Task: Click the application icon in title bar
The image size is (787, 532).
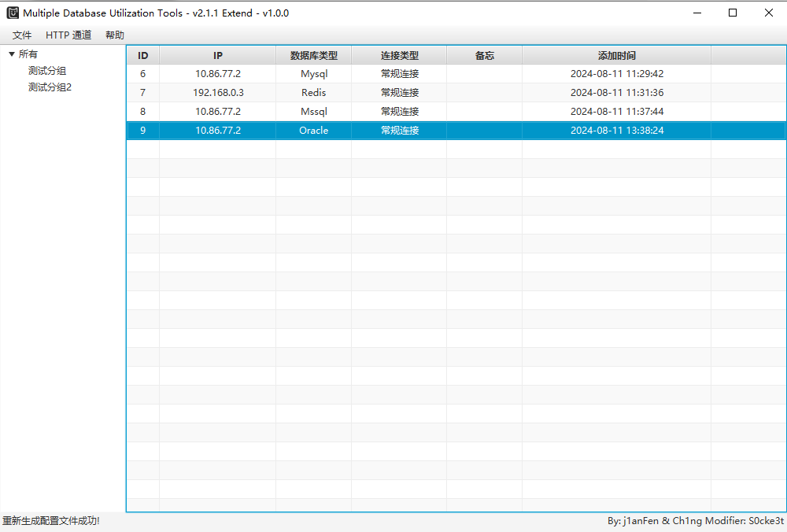Action: 13,13
